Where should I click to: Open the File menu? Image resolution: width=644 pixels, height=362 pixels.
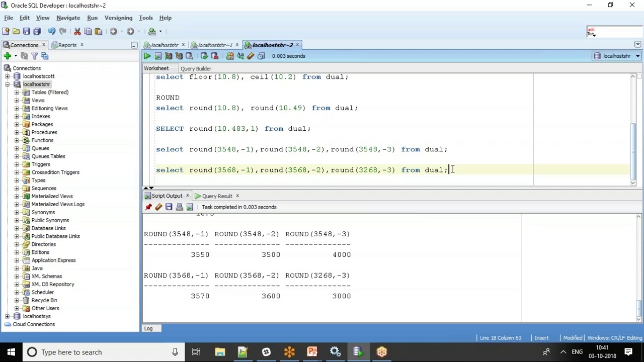click(x=9, y=18)
